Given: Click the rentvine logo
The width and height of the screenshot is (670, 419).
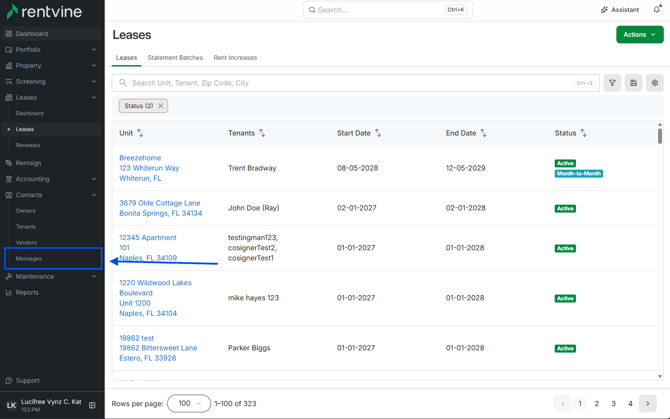Looking at the screenshot, I should pos(44,12).
